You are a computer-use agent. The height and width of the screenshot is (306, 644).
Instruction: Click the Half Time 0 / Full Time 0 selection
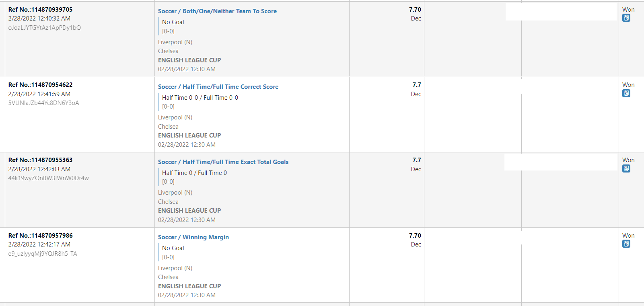(194, 173)
